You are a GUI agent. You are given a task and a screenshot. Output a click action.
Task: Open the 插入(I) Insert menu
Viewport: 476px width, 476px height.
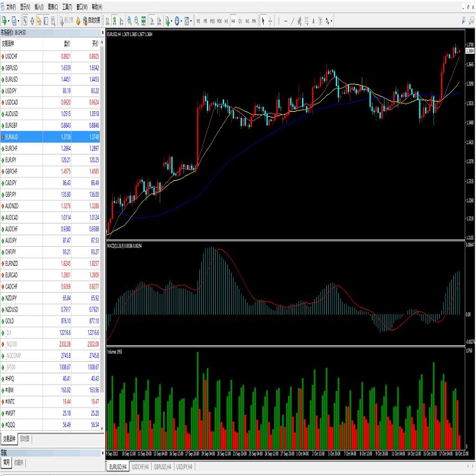39,7
